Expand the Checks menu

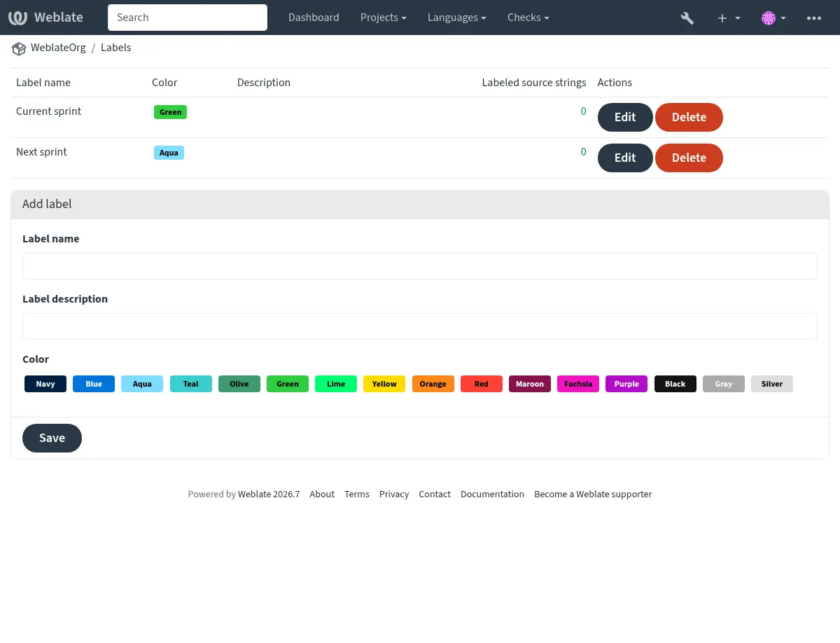528,18
